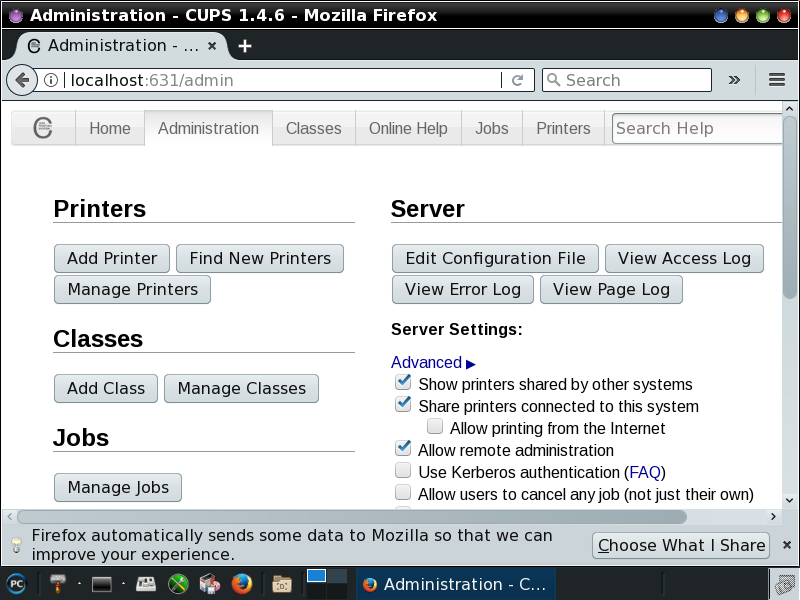Open a new browser tab with plus icon
The image size is (800, 600).
pyautogui.click(x=245, y=46)
